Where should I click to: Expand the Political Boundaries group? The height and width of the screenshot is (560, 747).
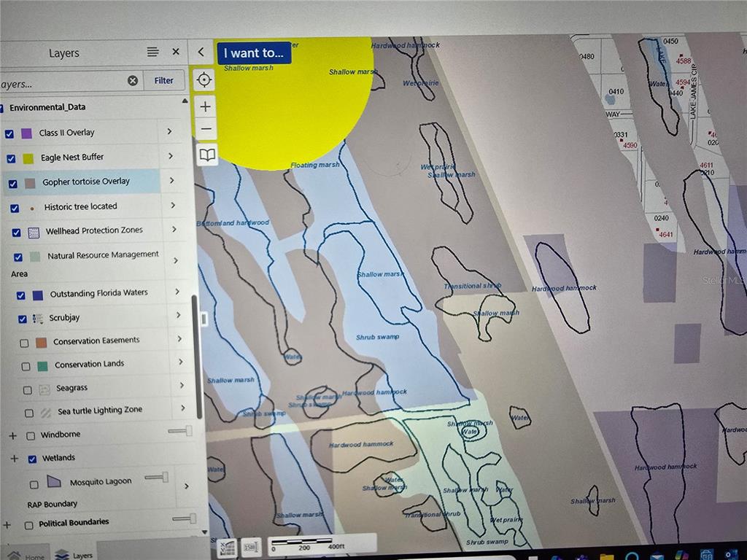pos(7,524)
